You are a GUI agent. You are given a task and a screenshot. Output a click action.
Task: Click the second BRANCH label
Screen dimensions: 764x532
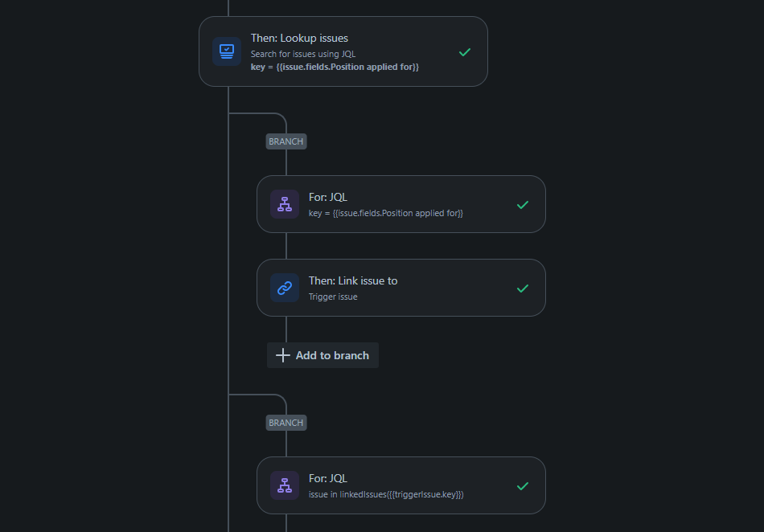286,423
